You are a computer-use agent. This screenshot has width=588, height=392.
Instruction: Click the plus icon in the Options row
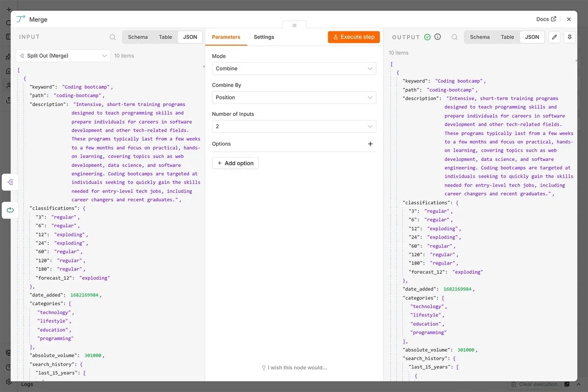coord(370,144)
